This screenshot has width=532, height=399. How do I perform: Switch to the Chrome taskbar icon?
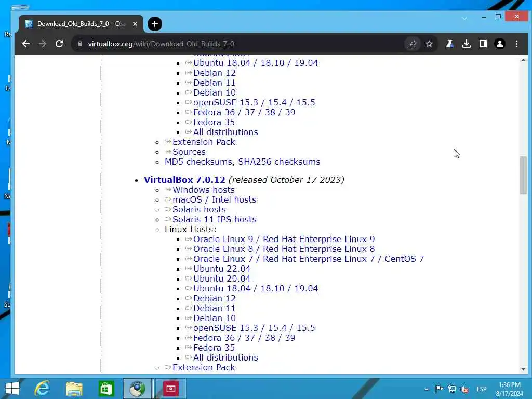coord(137,389)
